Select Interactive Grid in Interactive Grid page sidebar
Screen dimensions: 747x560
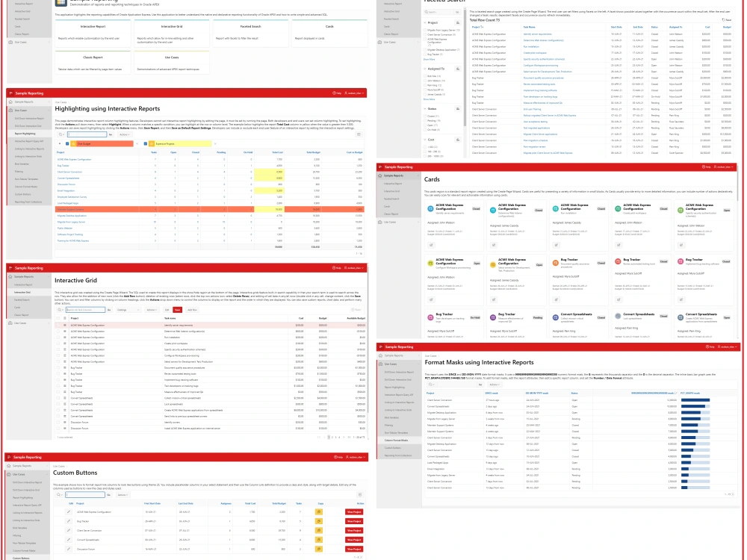coord(28,293)
